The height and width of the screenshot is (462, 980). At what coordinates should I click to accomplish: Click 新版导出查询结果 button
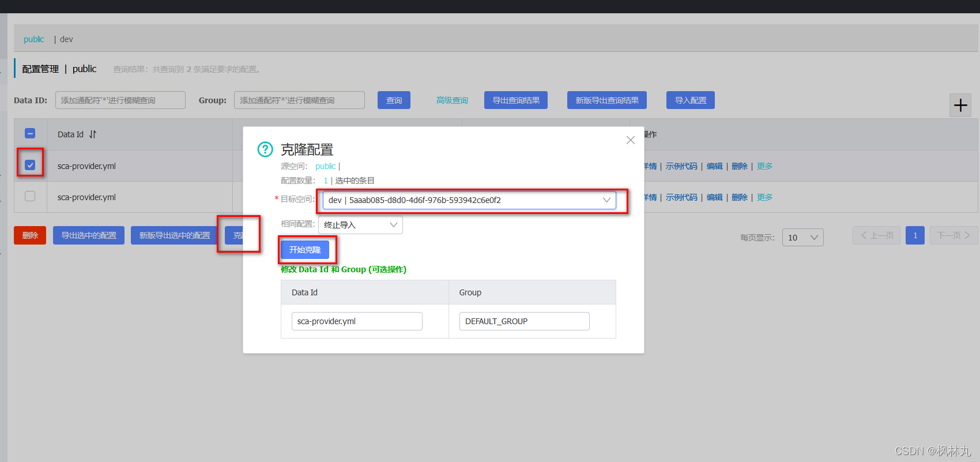coord(607,100)
